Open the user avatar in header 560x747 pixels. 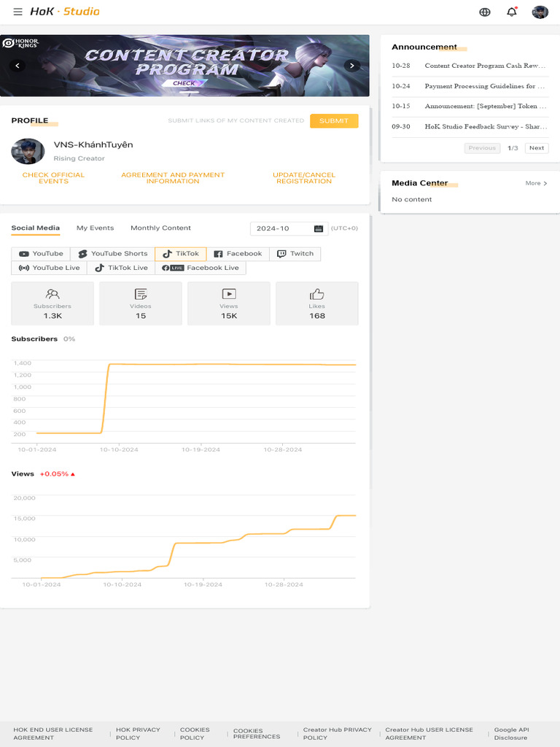[540, 12]
